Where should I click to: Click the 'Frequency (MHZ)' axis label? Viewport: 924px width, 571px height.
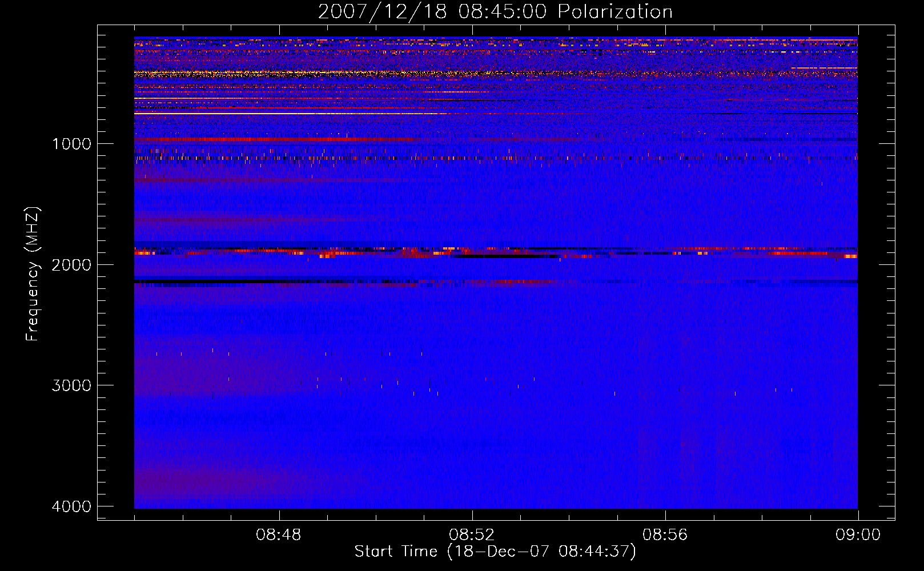33,274
